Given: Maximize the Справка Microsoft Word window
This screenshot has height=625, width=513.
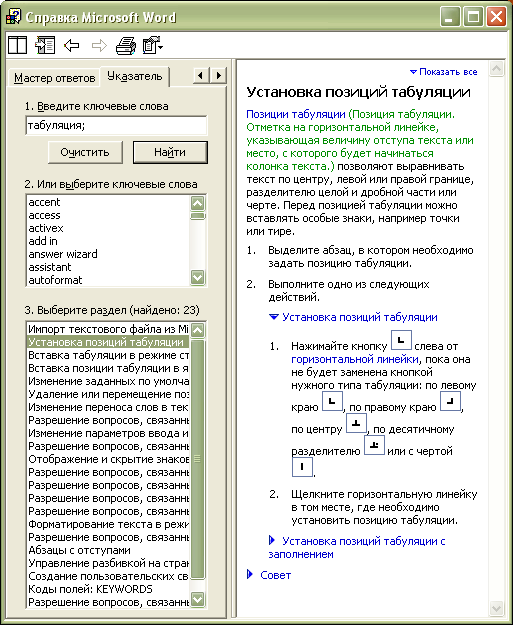Looking at the screenshot, I should click(x=473, y=17).
